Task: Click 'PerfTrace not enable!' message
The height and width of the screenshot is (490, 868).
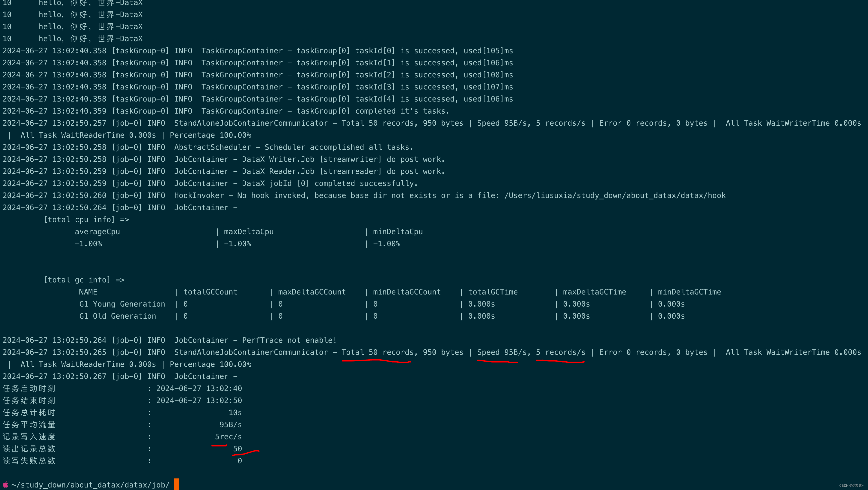Action: tap(289, 340)
